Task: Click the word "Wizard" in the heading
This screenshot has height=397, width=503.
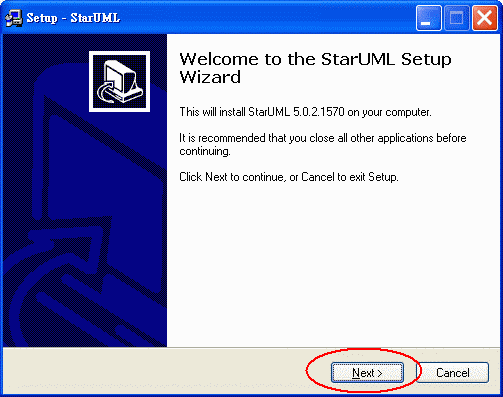Action: coord(210,77)
